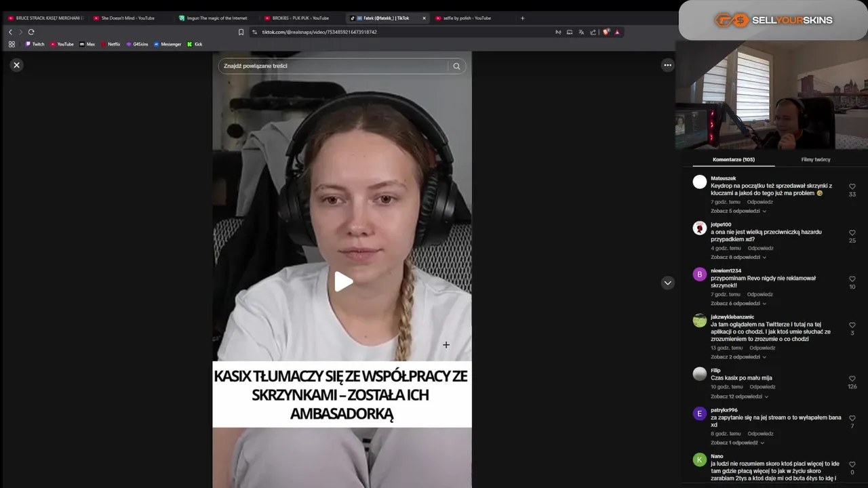Expand 'Zobacz 12 odpowiedzi' under Filip

tap(740, 396)
